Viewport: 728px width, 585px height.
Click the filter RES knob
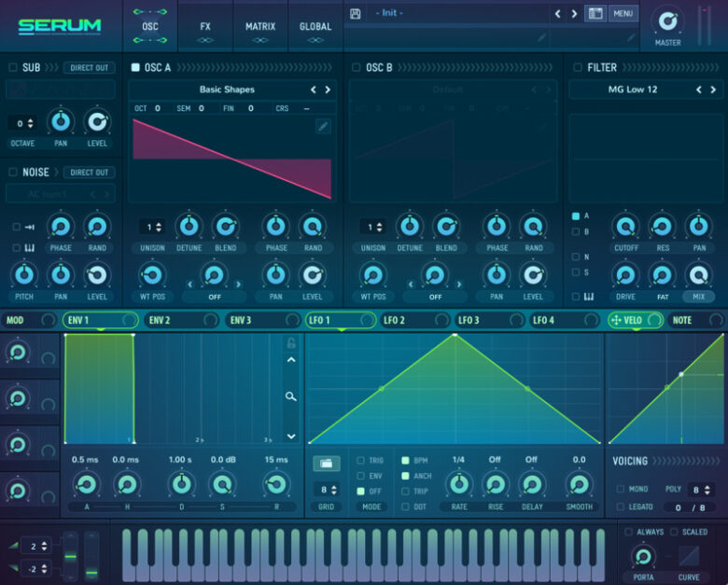pyautogui.click(x=663, y=226)
